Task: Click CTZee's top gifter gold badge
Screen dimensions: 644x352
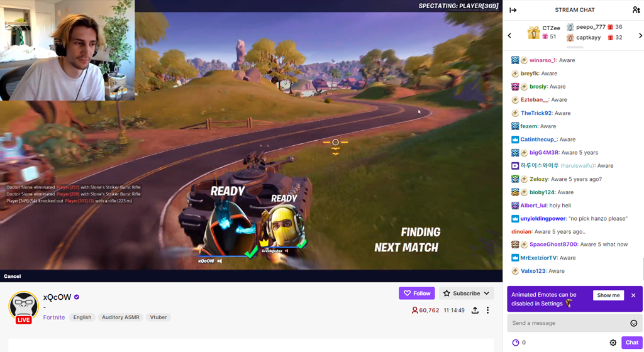Action: pos(533,33)
